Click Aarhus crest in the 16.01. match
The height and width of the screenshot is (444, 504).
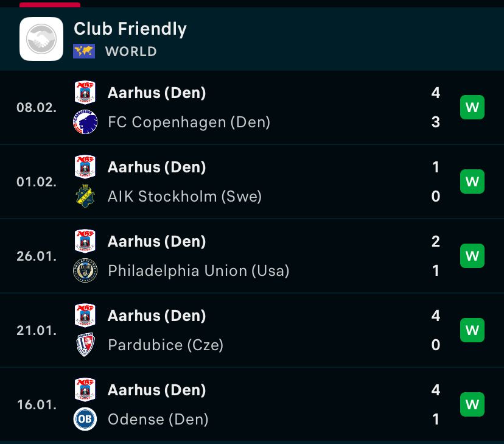tap(85, 390)
